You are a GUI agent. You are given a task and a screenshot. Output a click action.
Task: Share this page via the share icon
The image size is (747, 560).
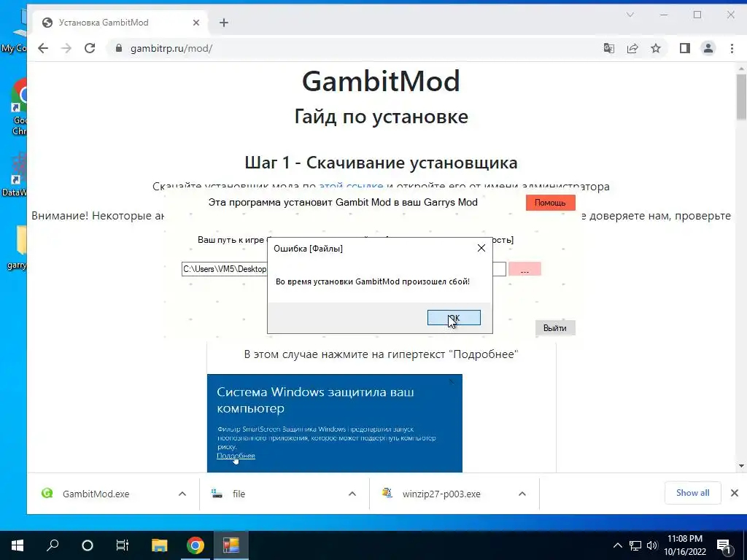click(632, 48)
